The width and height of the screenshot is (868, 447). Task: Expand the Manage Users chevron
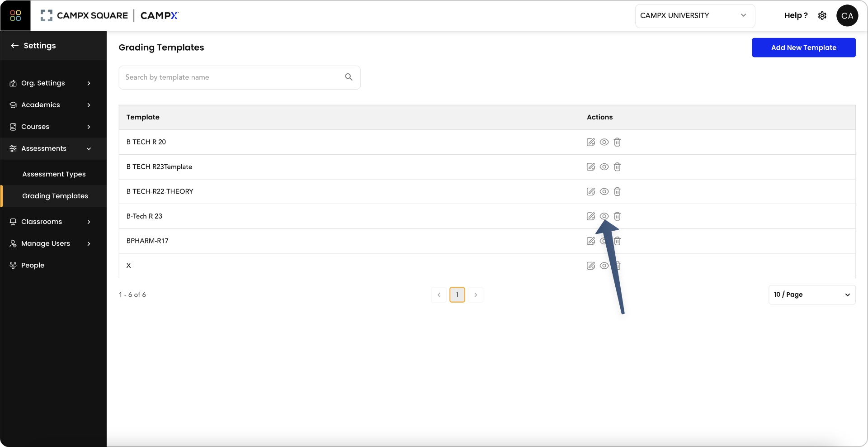[89, 243]
